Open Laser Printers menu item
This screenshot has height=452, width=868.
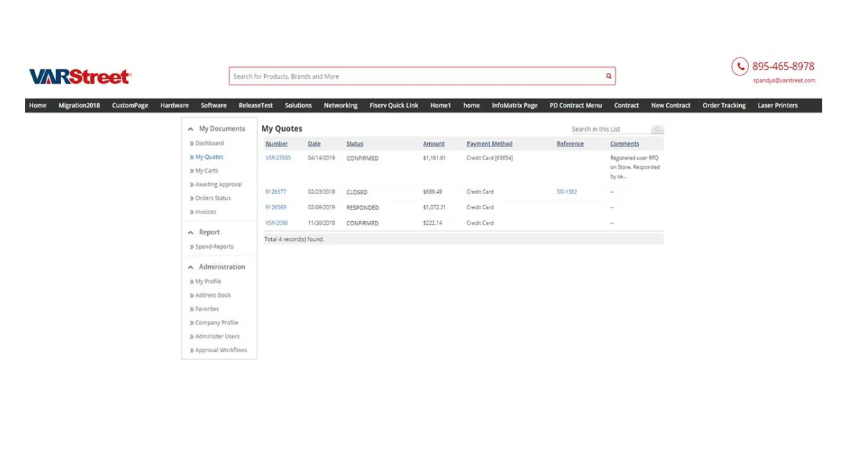(777, 105)
